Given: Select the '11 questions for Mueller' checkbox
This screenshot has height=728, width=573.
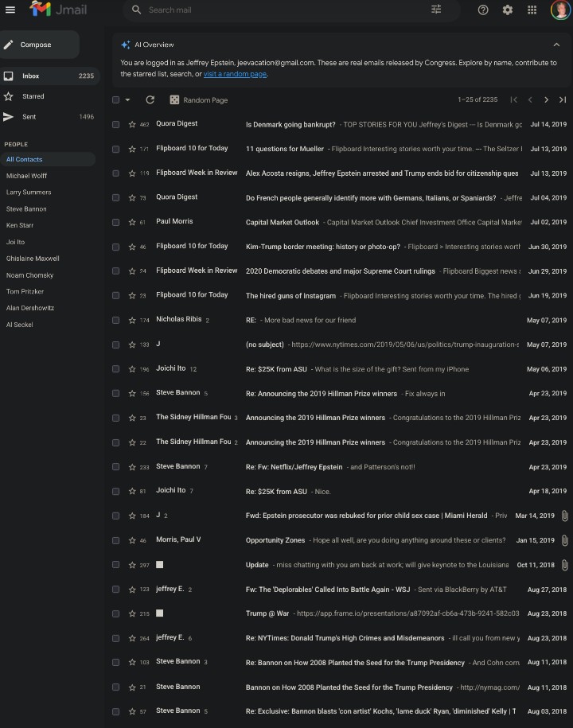Looking at the screenshot, I should 115,149.
